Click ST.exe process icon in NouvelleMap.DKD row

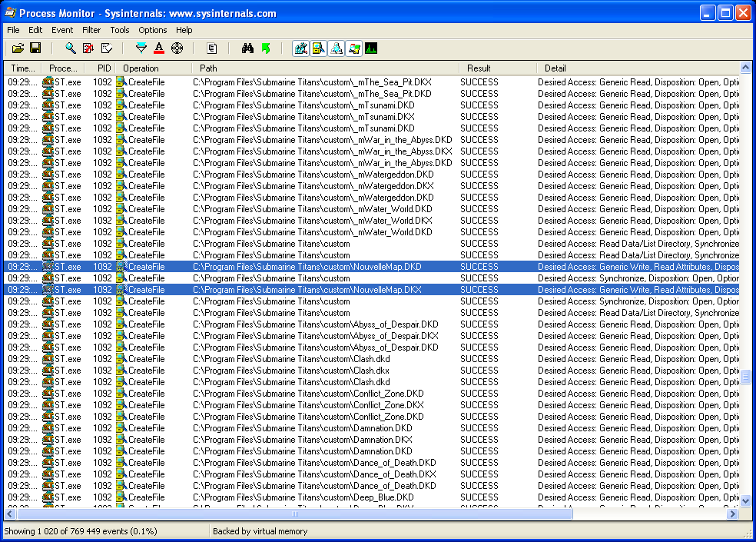pos(48,267)
